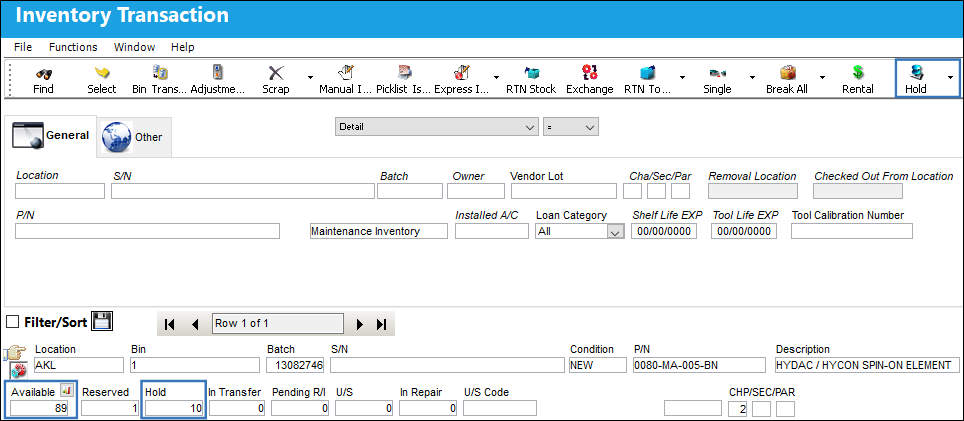Open the Functions menu
Image resolution: width=964 pixels, height=421 pixels.
click(x=73, y=47)
